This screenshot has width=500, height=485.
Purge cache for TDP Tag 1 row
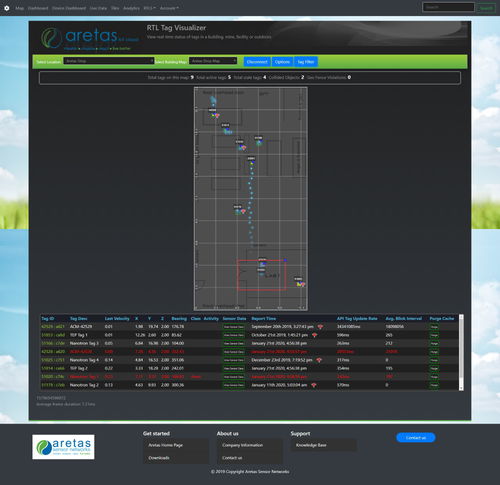pyautogui.click(x=434, y=335)
